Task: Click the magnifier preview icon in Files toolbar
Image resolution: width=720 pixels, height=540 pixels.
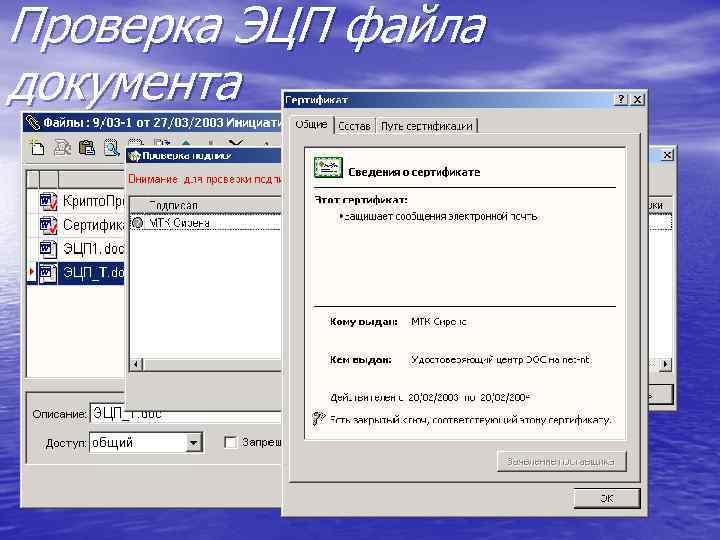Action: pyautogui.click(x=112, y=148)
